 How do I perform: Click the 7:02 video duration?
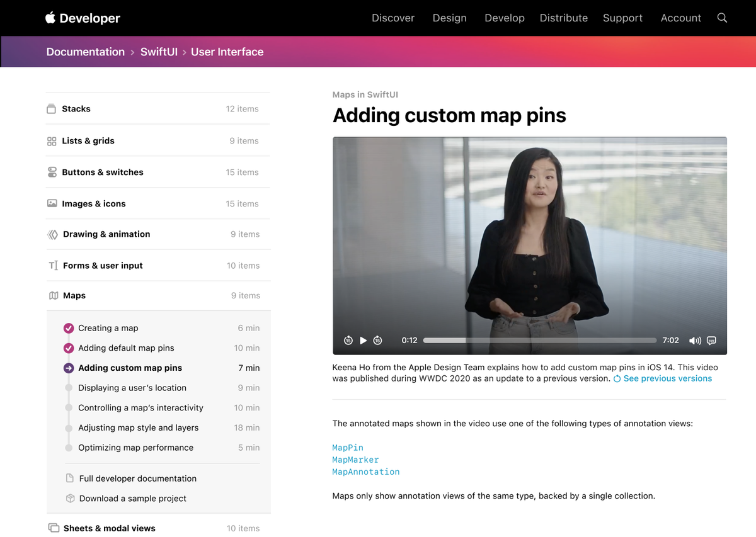[671, 340]
